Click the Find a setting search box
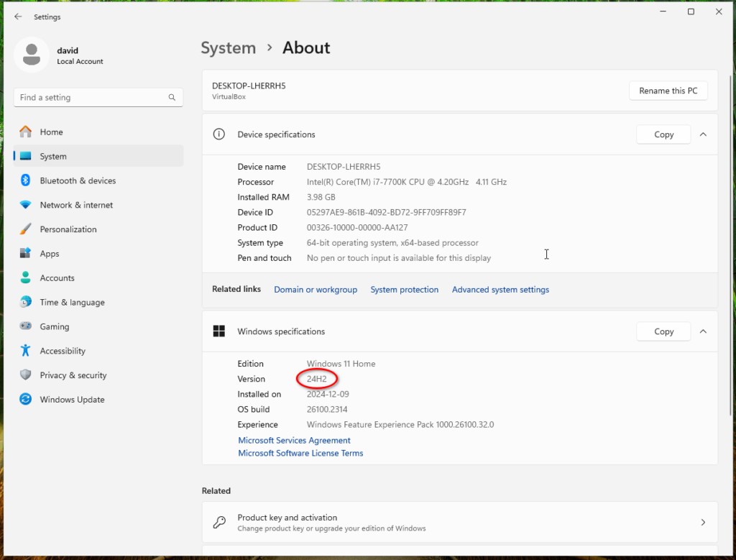 coord(98,97)
